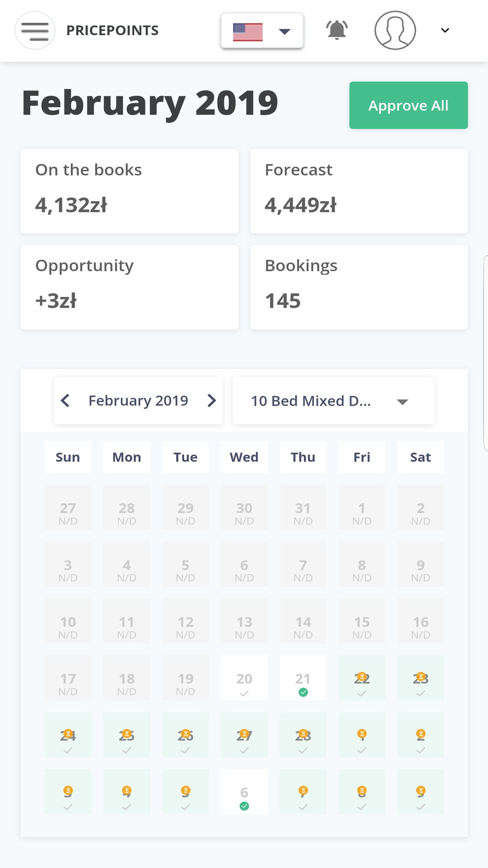Click the user profile avatar
The image size is (488, 868).
pyautogui.click(x=395, y=30)
